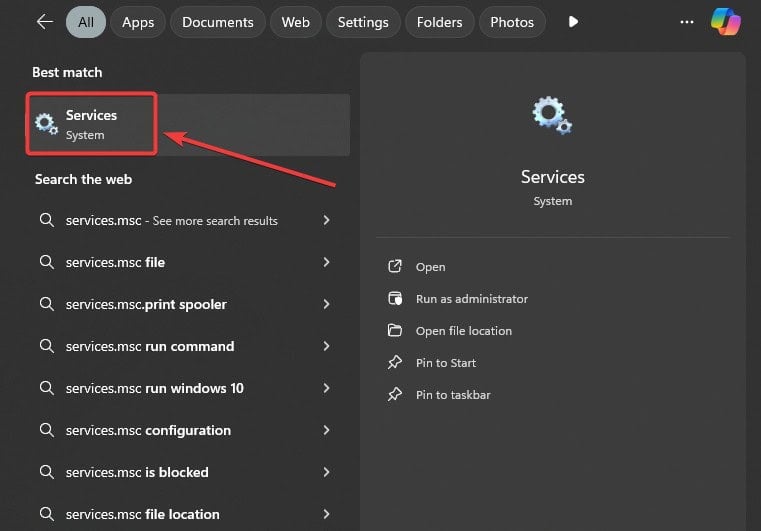Expand chevron for services.msc.print spooler
Viewport: 761px width, 531px height.
point(327,304)
